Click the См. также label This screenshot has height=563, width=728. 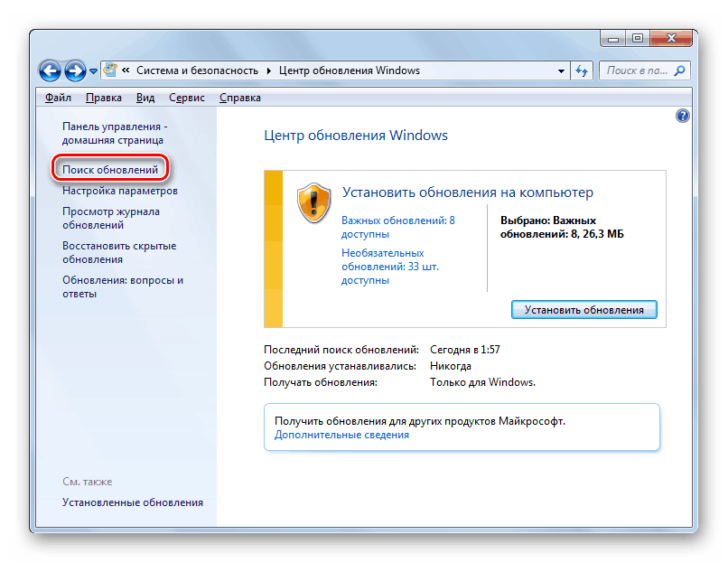(88, 482)
